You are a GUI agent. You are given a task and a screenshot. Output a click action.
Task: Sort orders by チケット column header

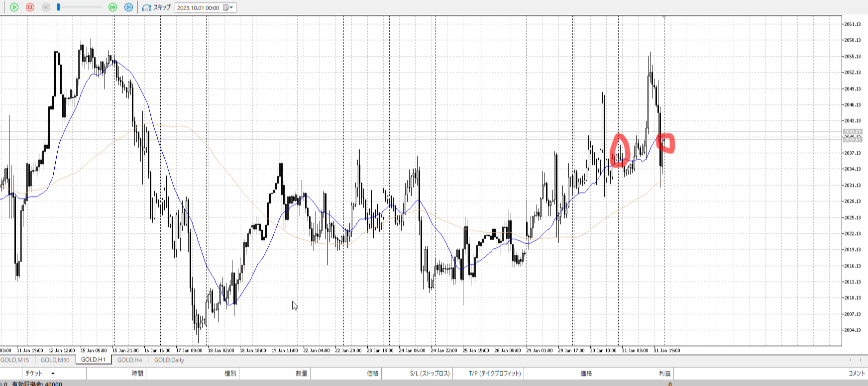[x=34, y=374]
